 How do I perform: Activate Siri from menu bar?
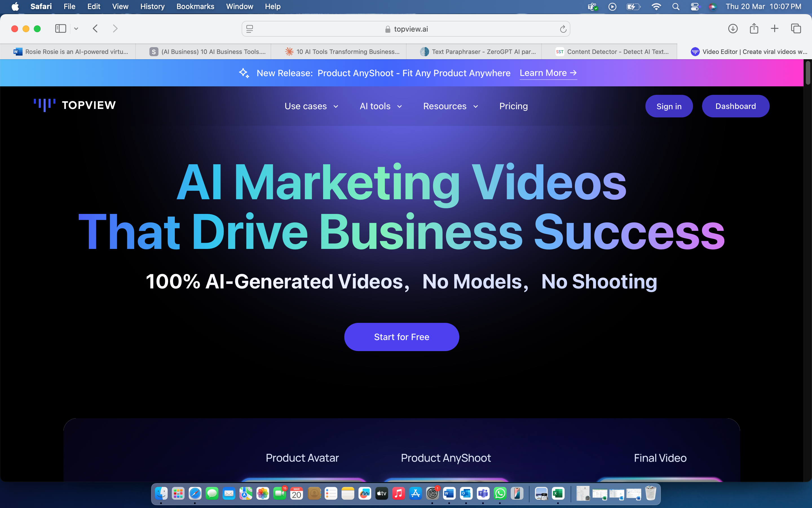pos(712,6)
